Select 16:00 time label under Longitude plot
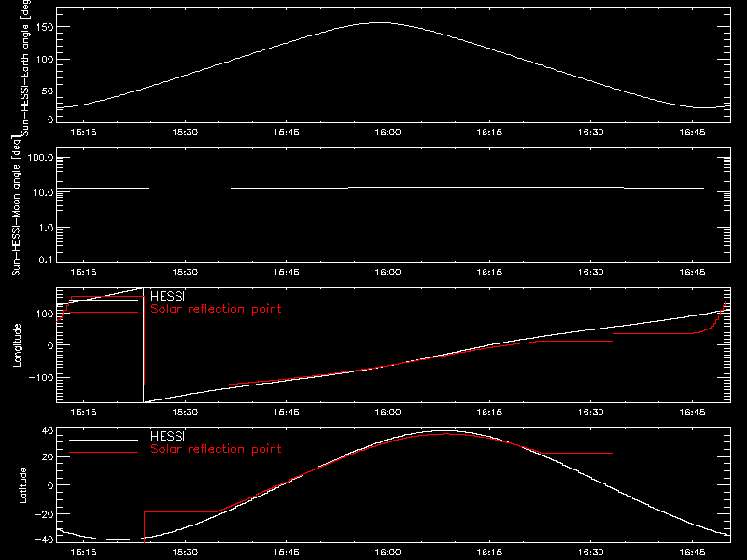Image resolution: width=747 pixels, height=560 pixels. click(x=388, y=413)
